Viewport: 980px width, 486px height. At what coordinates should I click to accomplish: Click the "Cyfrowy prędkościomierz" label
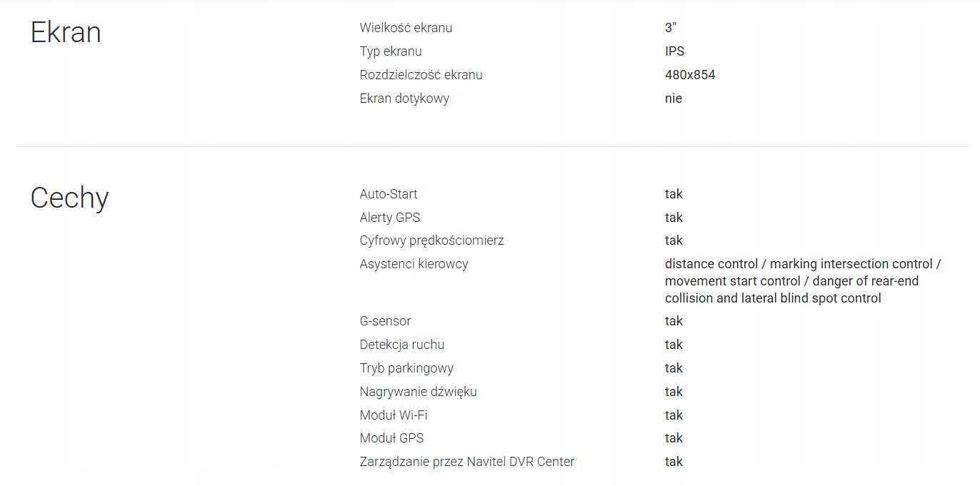point(431,241)
